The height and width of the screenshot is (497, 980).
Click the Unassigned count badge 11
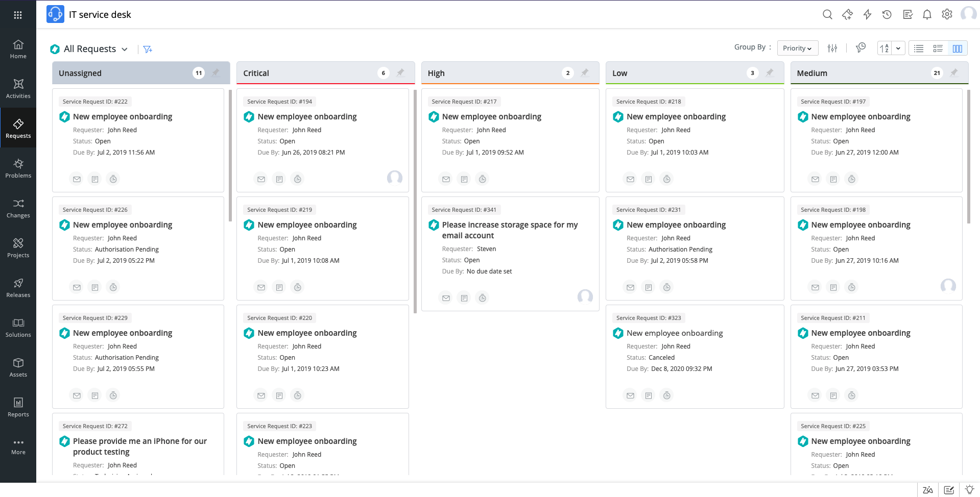point(199,73)
